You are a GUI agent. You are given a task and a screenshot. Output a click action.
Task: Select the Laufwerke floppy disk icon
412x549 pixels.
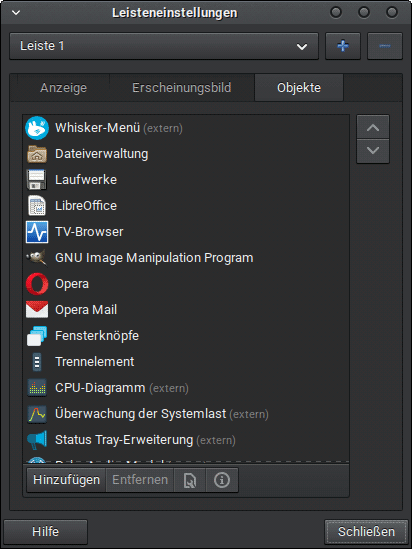(x=37, y=180)
